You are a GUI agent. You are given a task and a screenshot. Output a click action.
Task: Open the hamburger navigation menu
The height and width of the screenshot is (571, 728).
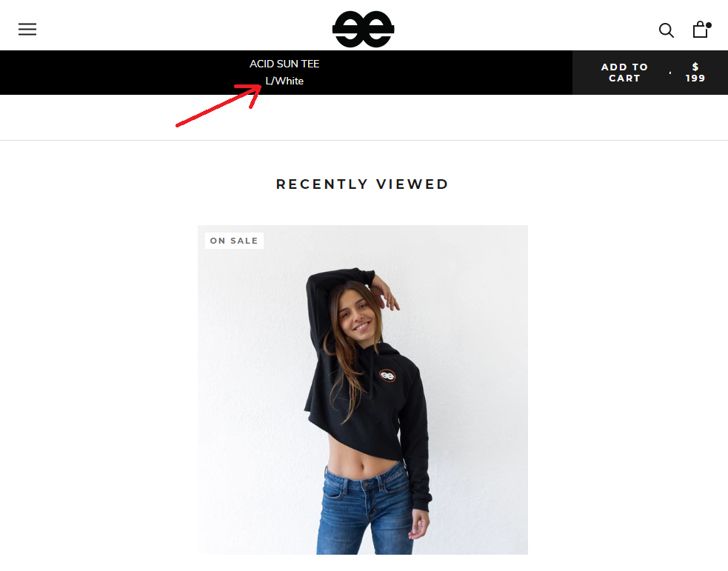point(27,29)
